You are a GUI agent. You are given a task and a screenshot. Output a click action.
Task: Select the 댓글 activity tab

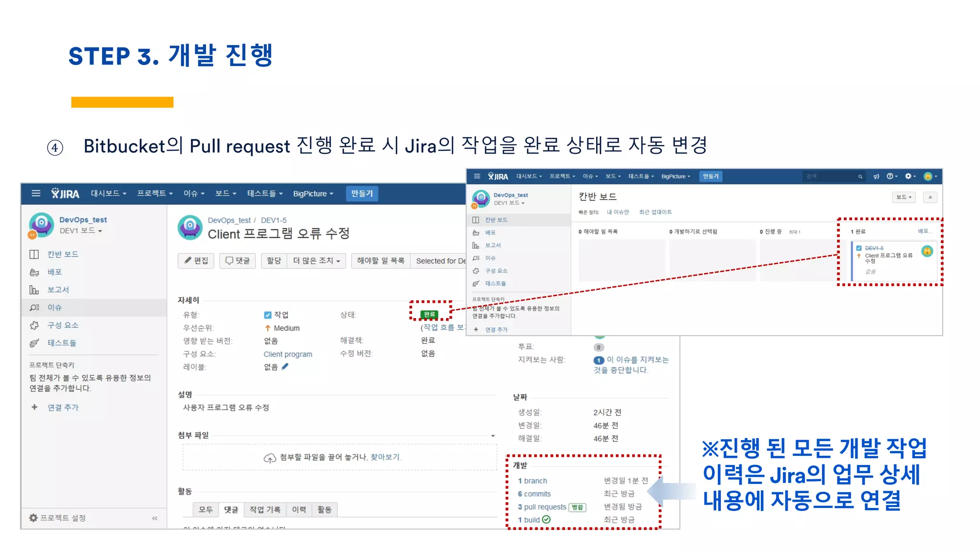[231, 509]
